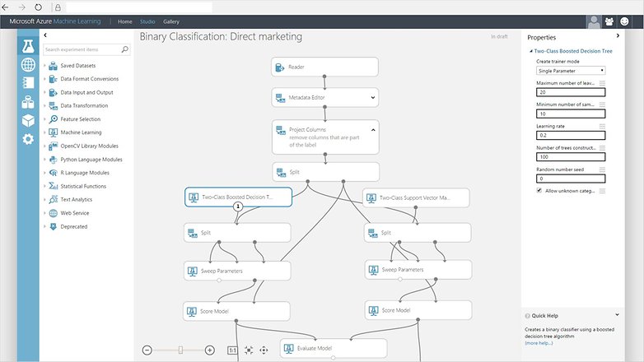This screenshot has width=644, height=362.
Task: Open Python Language Modules category
Action: click(x=91, y=160)
